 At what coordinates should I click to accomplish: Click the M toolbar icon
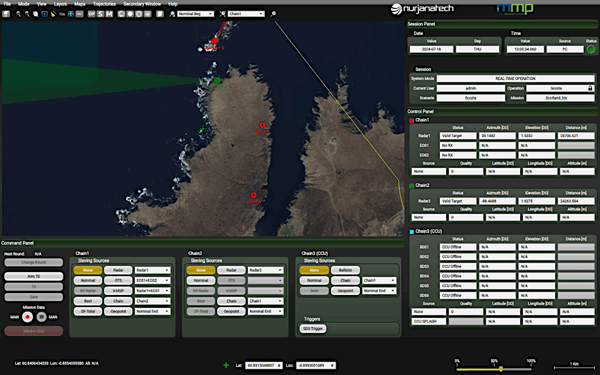coord(109,14)
